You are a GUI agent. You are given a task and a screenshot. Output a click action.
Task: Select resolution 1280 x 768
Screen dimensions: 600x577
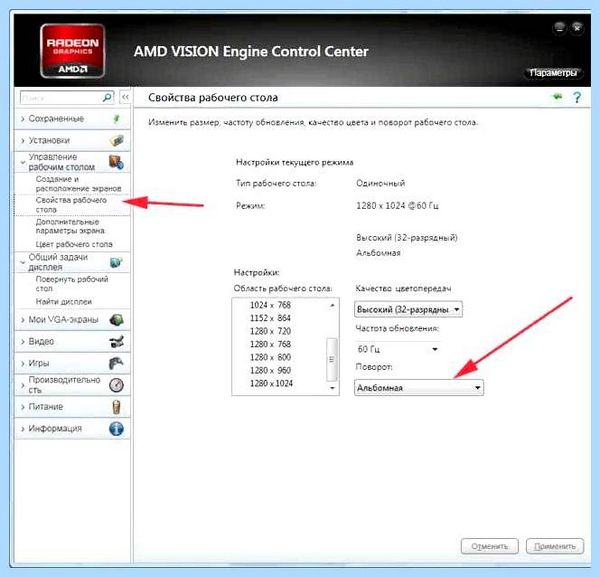coord(270,344)
